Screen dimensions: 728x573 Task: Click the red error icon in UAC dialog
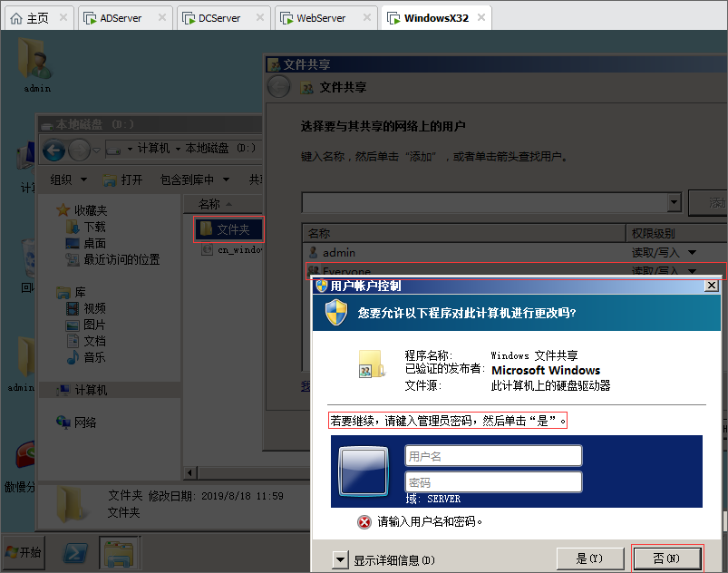point(364,522)
